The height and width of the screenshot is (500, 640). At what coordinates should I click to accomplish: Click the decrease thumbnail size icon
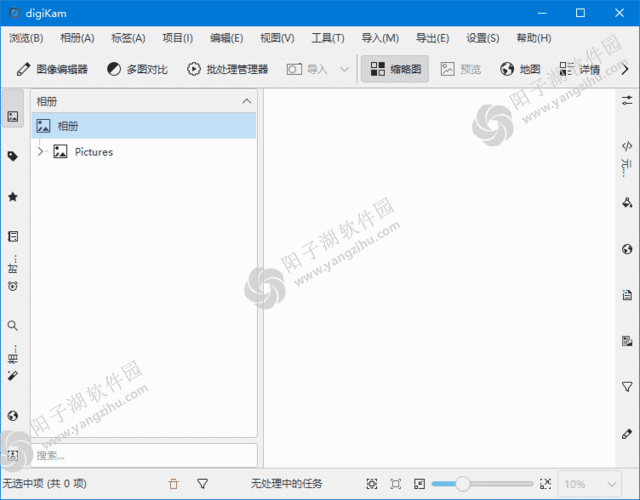click(x=420, y=484)
